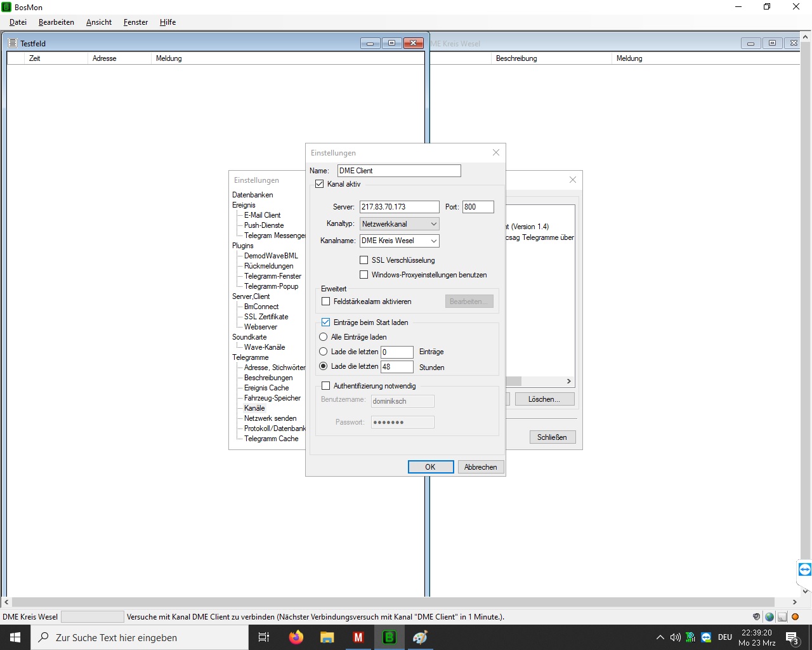Select Alle Einträge laden radio button
The height and width of the screenshot is (650, 812).
tap(323, 337)
